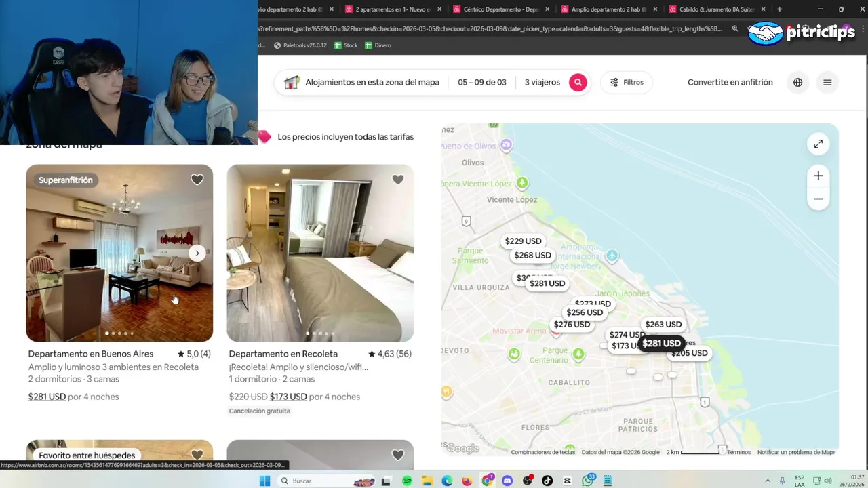The image size is (868, 488).
Task: Open the 3 viajeros guest selector
Action: tap(542, 82)
